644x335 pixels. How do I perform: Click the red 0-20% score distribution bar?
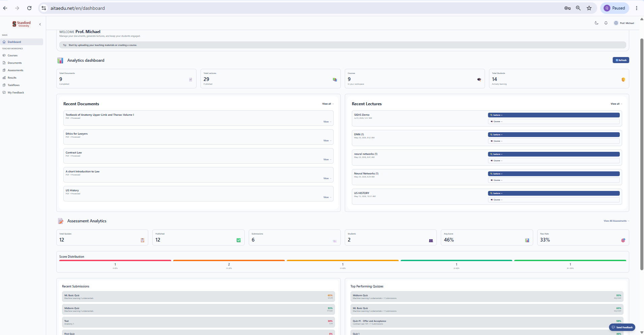click(115, 260)
